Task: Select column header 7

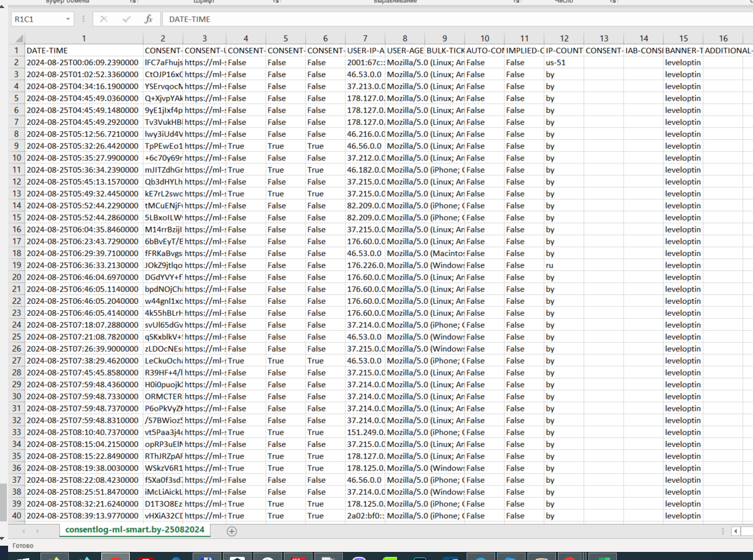Action: point(365,39)
